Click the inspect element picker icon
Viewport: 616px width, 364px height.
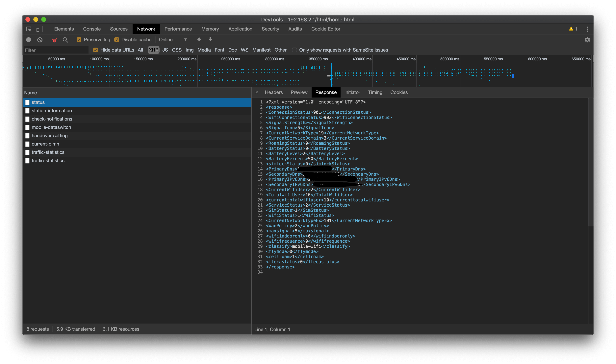(29, 29)
